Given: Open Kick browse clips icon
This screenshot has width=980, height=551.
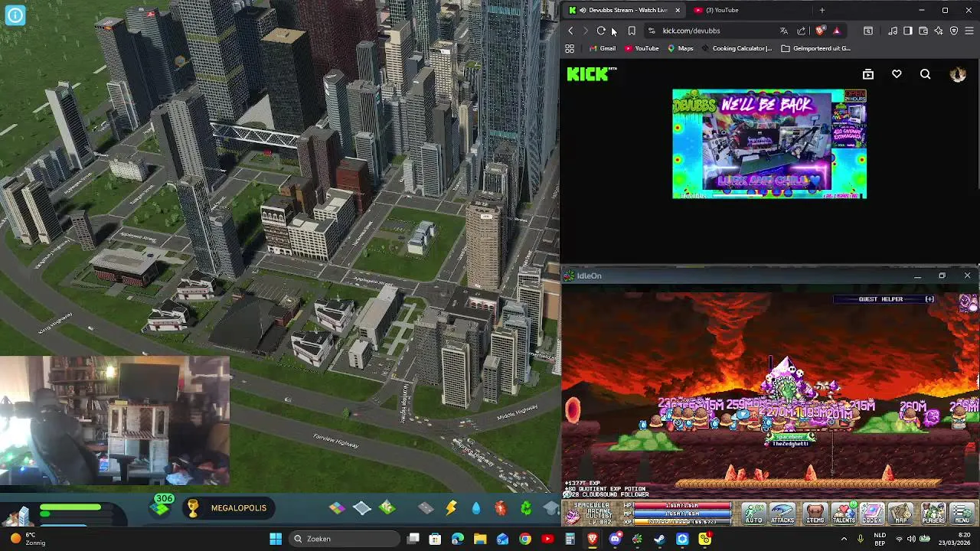Looking at the screenshot, I should [868, 74].
